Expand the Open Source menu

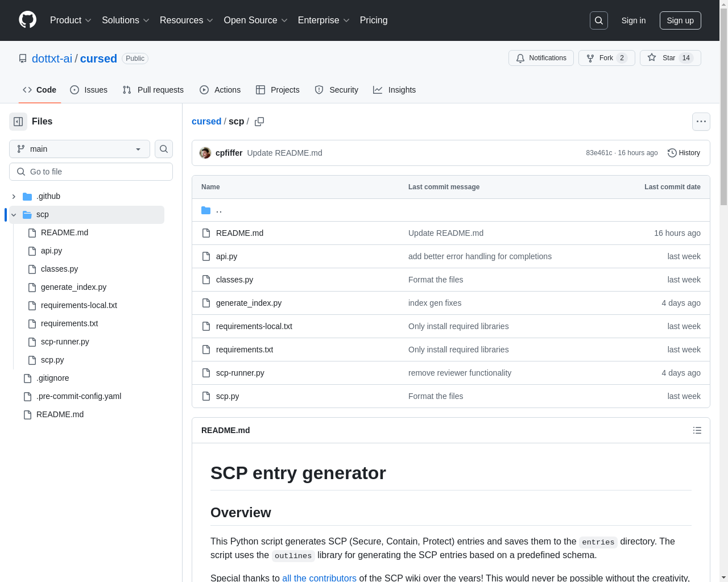pyautogui.click(x=256, y=20)
